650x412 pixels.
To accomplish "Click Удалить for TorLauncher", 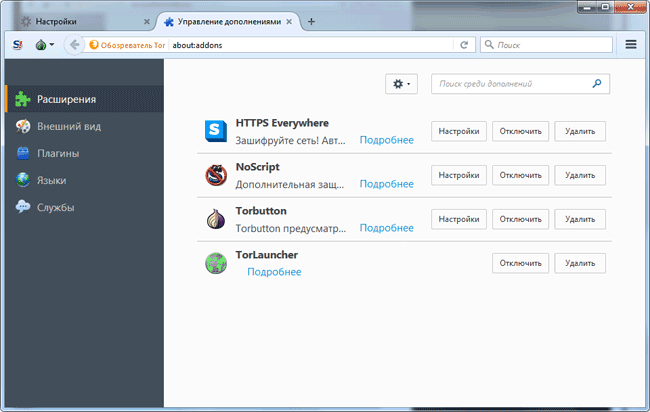I will pos(580,263).
